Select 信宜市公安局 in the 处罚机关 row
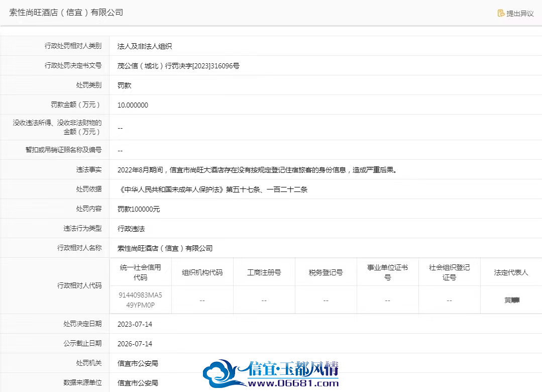This screenshot has height=392, width=542. tap(138, 363)
